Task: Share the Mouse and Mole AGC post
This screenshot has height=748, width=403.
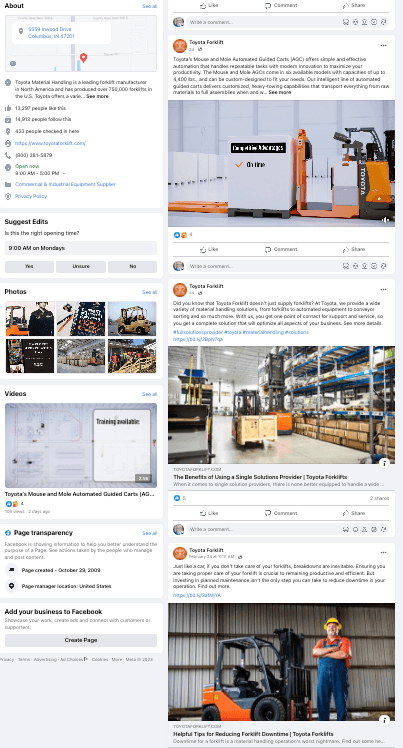Action: (353, 249)
